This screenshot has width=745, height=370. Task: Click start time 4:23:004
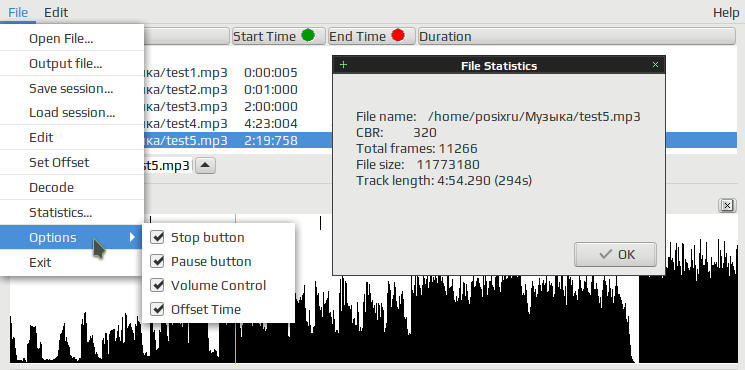click(x=271, y=124)
